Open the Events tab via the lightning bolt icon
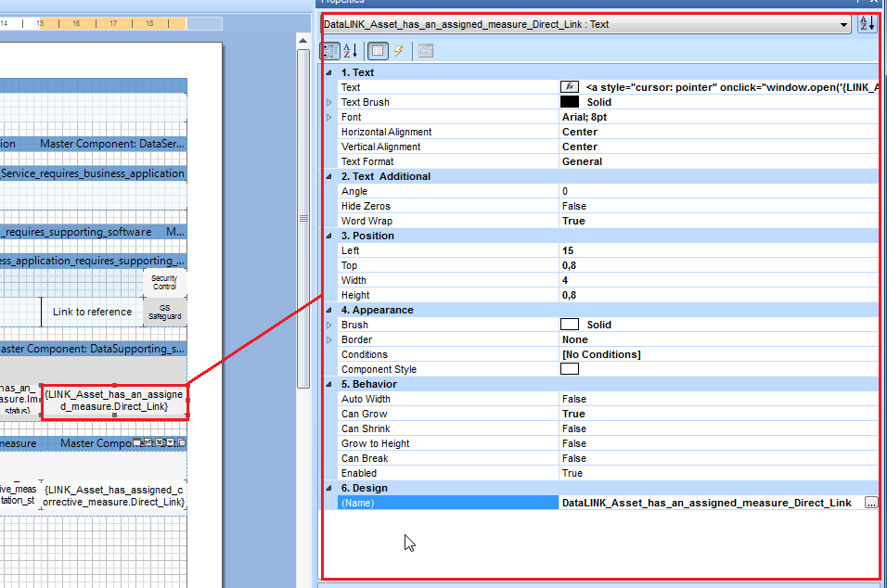 (x=399, y=51)
